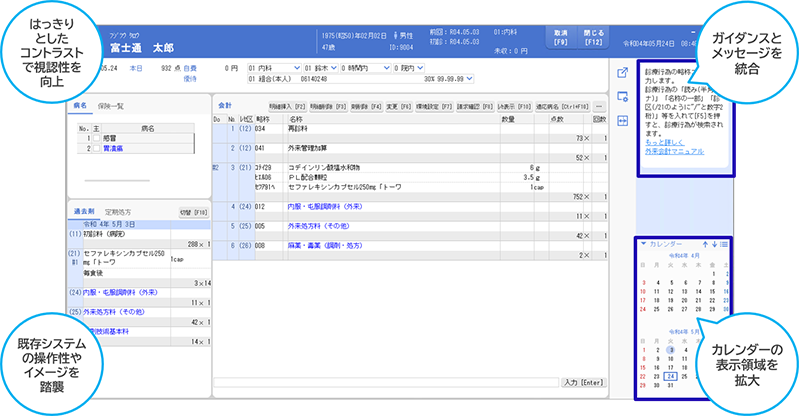Screen dimensions: 800x417
Task: Expand the 01 組合(本人) insurance dropdown
Action: point(277,78)
